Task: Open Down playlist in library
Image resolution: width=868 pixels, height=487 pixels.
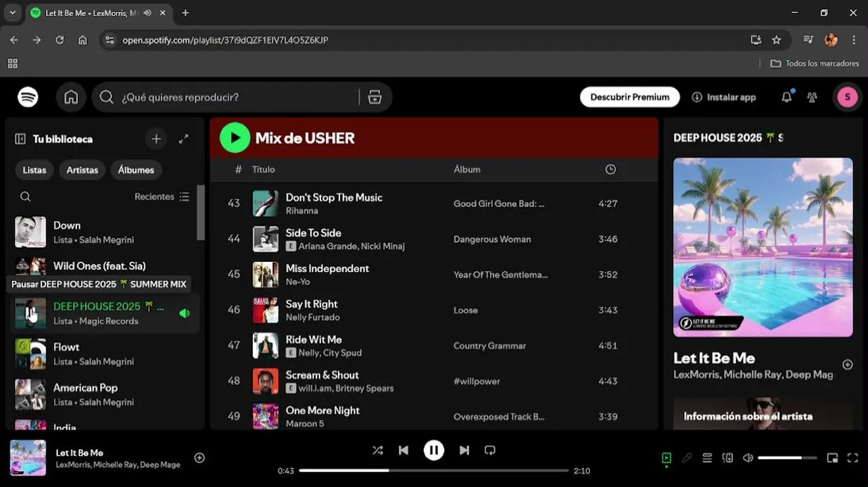Action: point(105,232)
